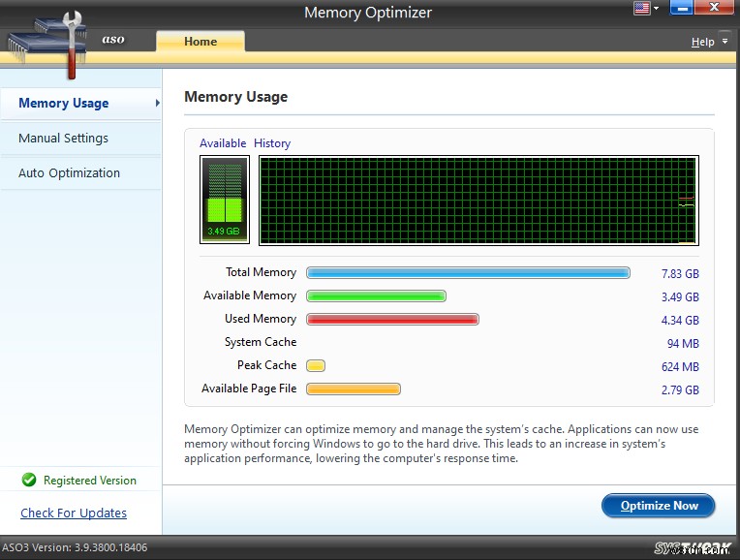The width and height of the screenshot is (740, 560).
Task: Select Manual Settings in the sidebar
Action: pyautogui.click(x=63, y=139)
